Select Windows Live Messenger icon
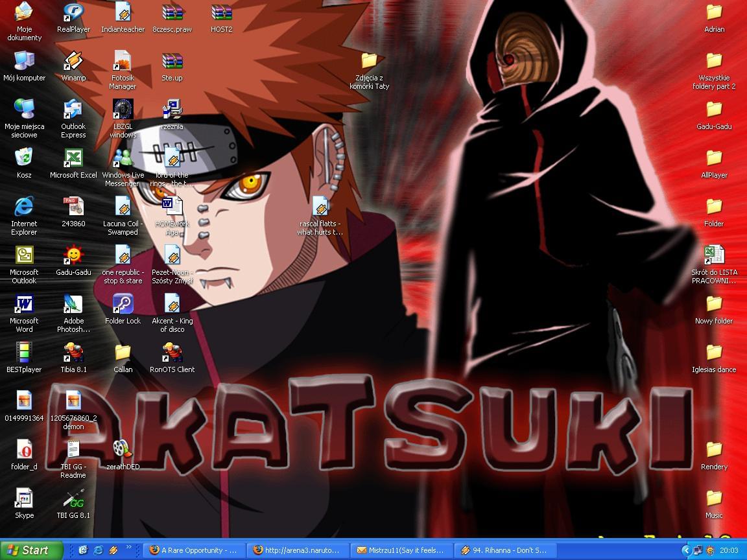The height and width of the screenshot is (560, 747). point(123,157)
